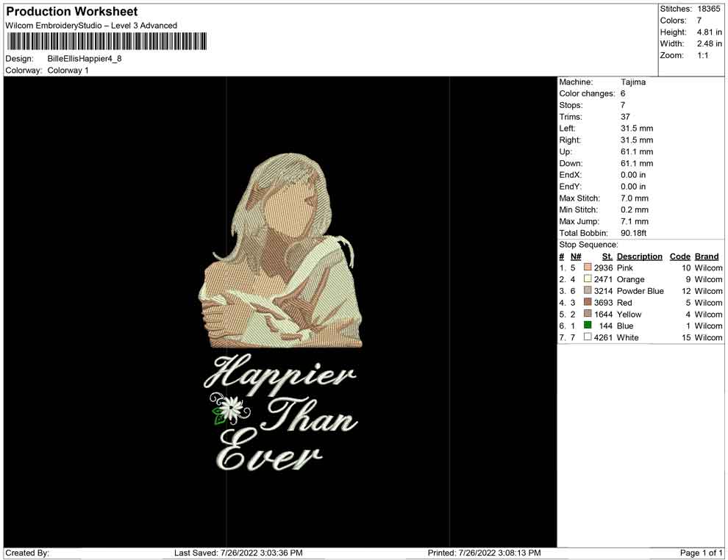This screenshot has width=728, height=560.
Task: Click the Stitches value 18365
Action: [710, 9]
